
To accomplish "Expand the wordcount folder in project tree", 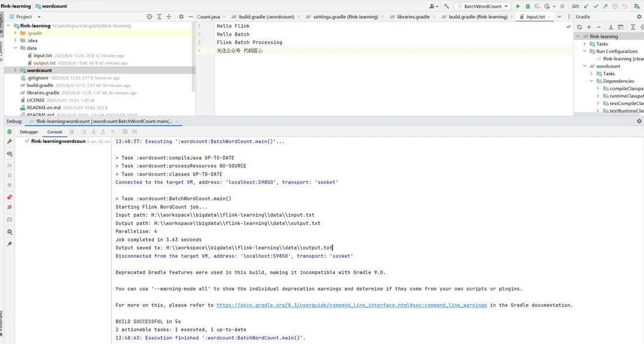I will coord(15,70).
